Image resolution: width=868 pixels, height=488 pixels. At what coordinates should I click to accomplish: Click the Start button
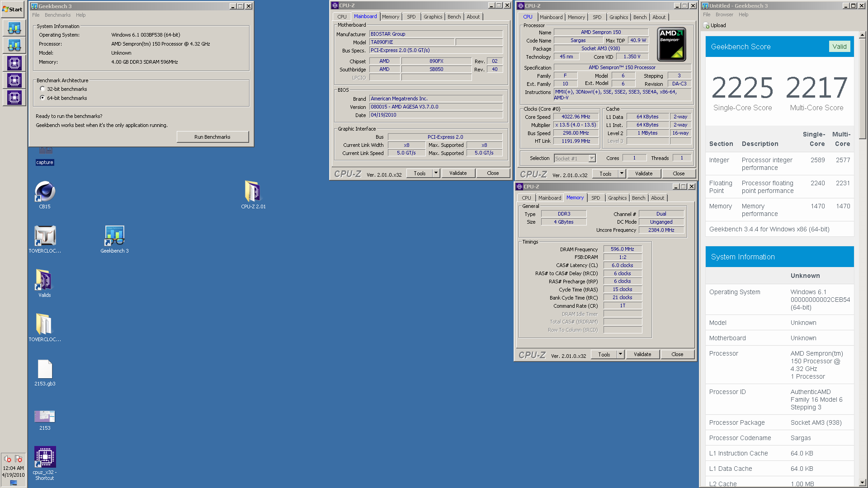13,9
